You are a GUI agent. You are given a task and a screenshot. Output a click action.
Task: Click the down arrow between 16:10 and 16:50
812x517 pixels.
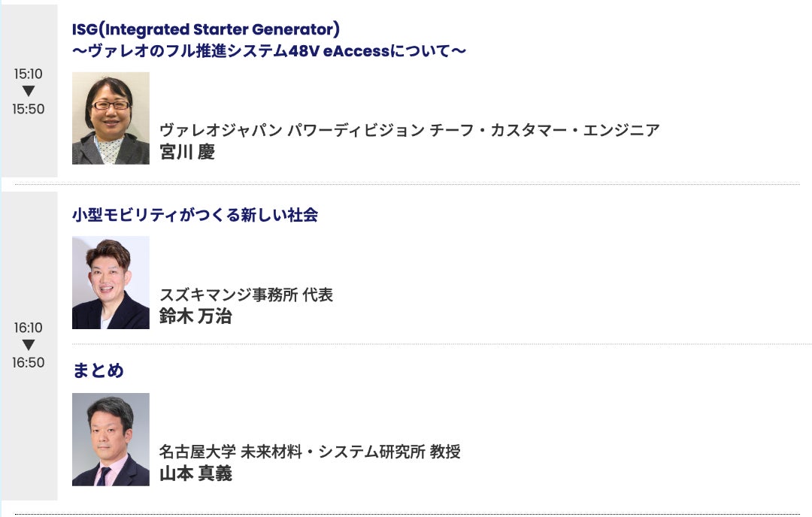(x=29, y=345)
